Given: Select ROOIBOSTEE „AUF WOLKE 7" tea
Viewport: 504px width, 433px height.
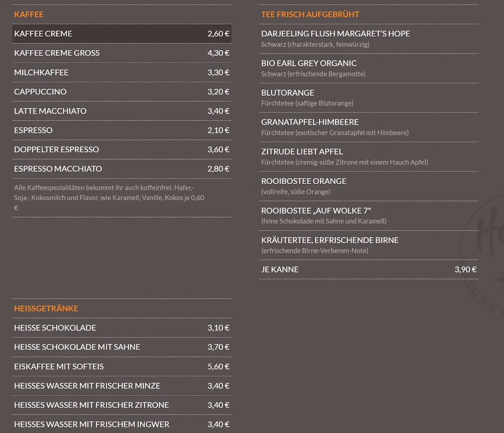Looking at the screenshot, I should tap(369, 215).
